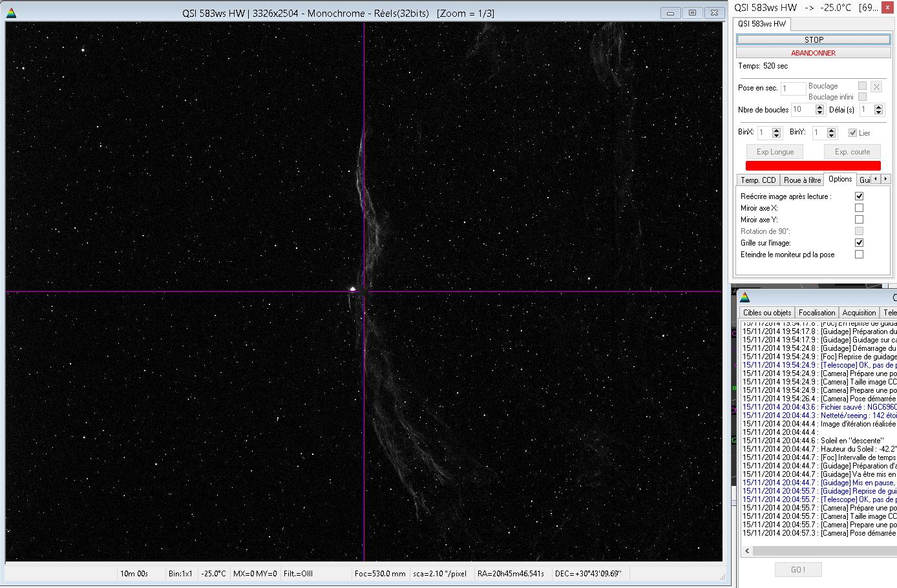The width and height of the screenshot is (897, 588).
Task: Increase the Nbre de boucles value
Action: [x=819, y=107]
